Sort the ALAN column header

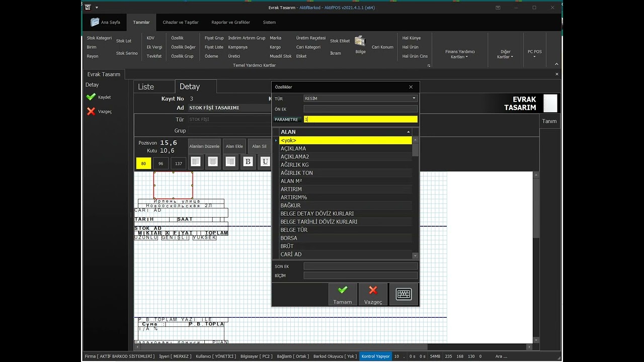coord(345,132)
